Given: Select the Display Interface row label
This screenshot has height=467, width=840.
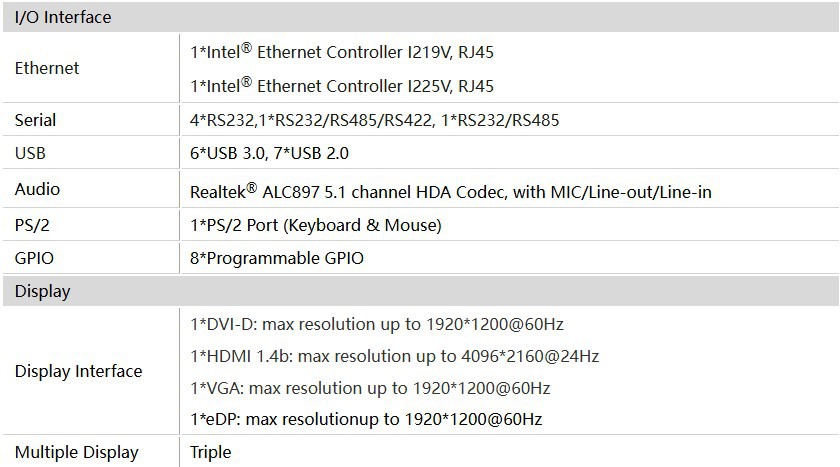Looking at the screenshot, I should 78,371.
